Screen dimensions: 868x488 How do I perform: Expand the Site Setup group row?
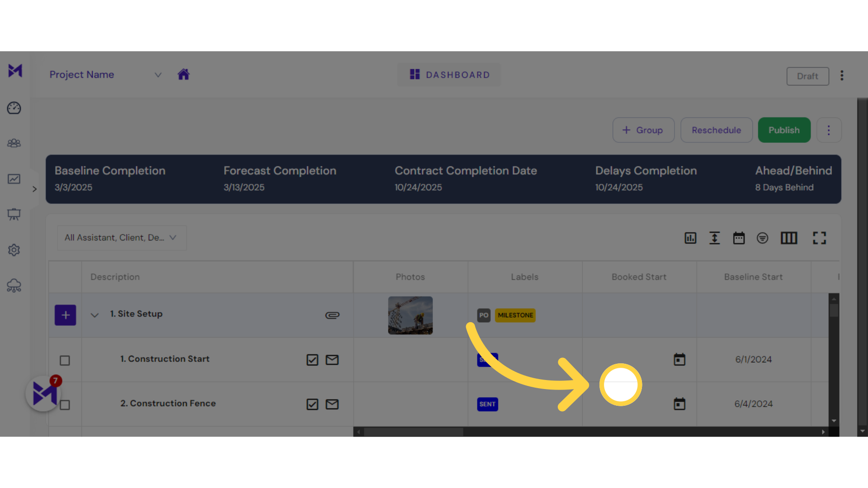coord(95,314)
